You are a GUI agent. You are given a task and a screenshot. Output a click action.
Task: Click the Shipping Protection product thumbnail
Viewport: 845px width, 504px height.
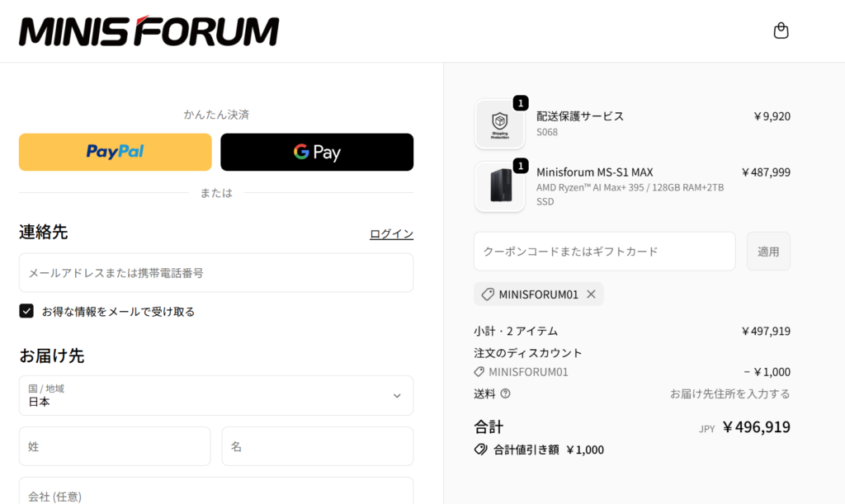(x=499, y=125)
